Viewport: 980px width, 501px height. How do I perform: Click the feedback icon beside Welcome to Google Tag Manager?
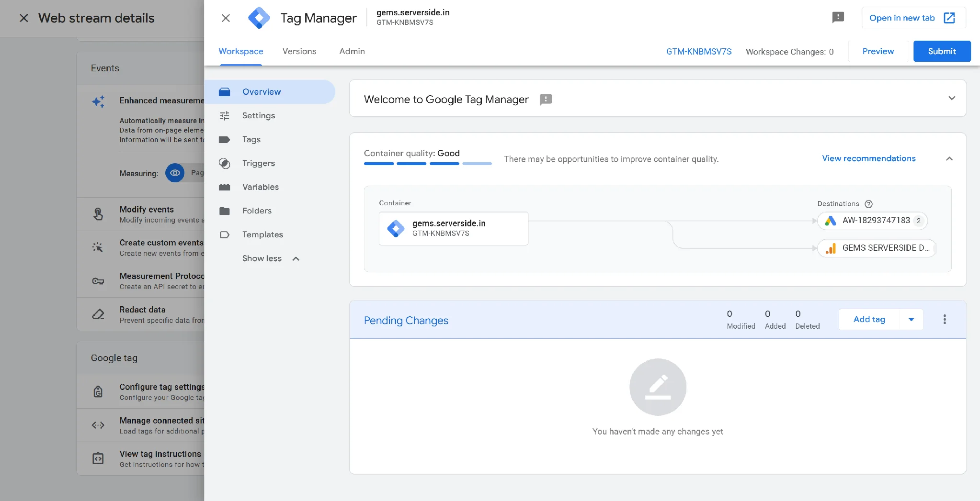[546, 99]
